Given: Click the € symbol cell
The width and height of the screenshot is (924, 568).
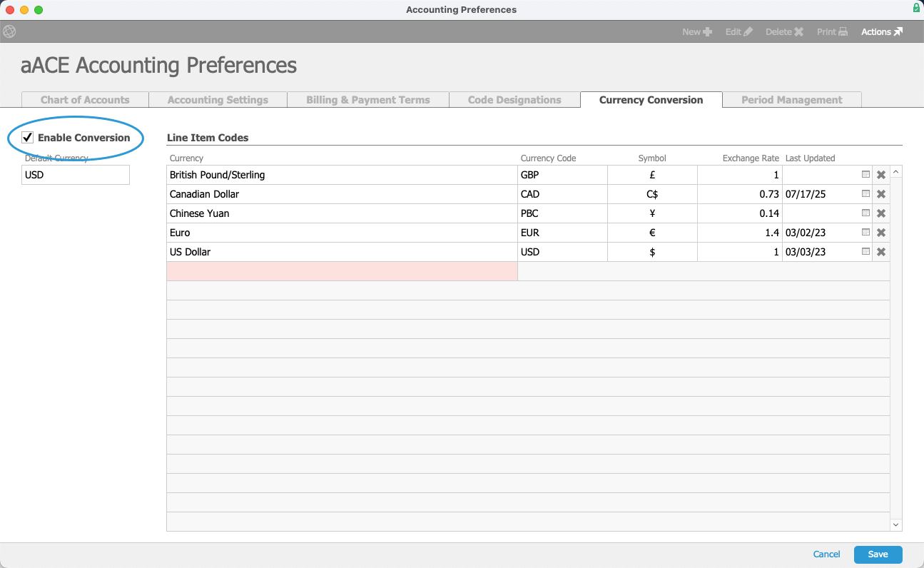Looking at the screenshot, I should (652, 233).
